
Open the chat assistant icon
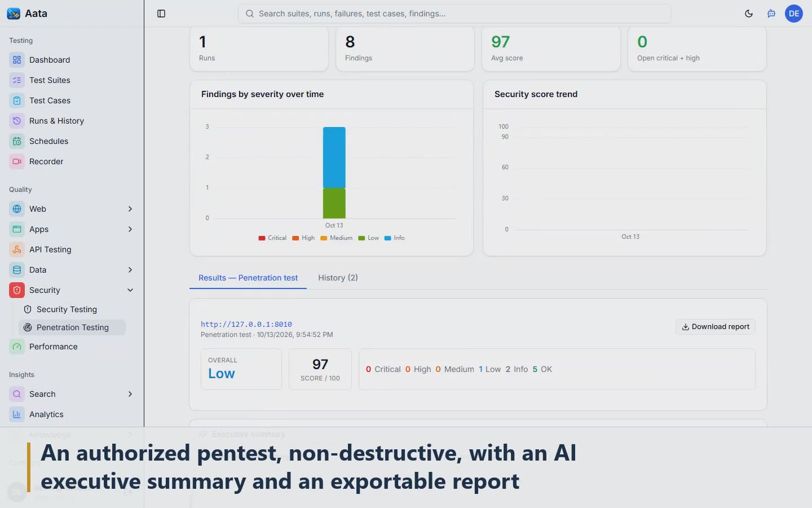point(771,14)
